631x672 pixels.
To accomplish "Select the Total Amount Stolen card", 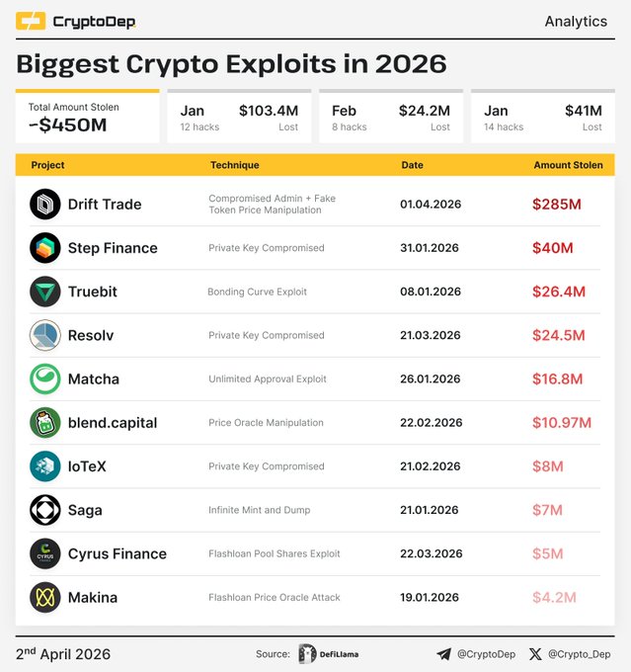I will [x=87, y=117].
